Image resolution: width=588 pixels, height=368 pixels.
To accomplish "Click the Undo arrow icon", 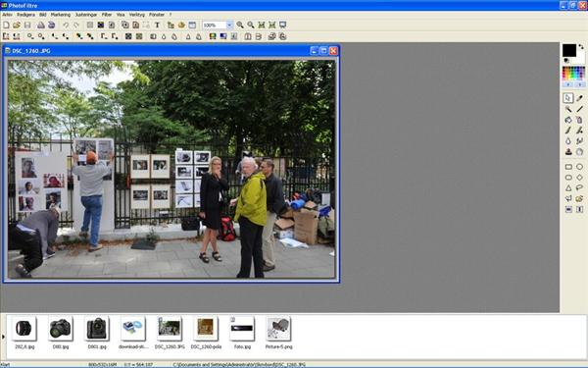I will (66, 26).
